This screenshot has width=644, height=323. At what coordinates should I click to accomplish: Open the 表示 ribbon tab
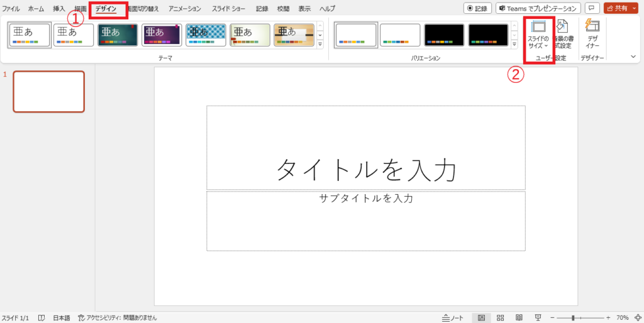point(305,9)
